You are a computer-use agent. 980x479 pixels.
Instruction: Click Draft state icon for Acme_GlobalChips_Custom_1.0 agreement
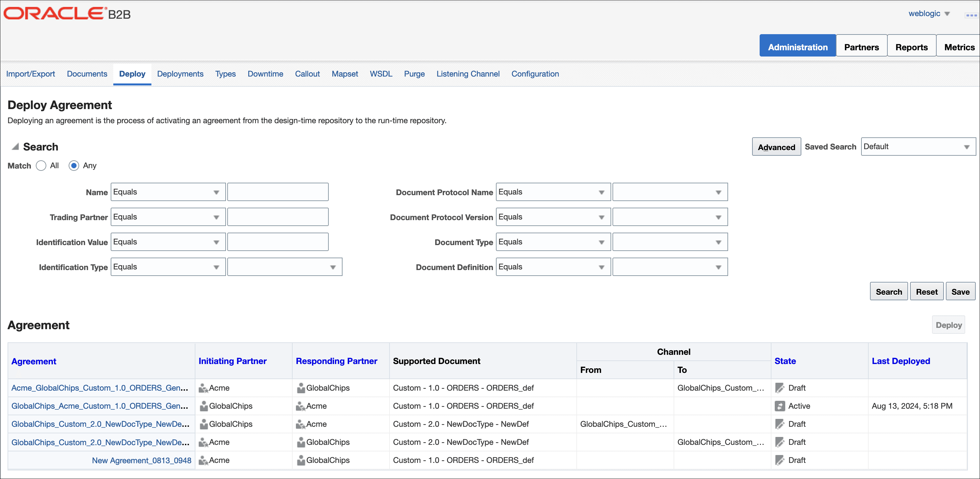[780, 388]
